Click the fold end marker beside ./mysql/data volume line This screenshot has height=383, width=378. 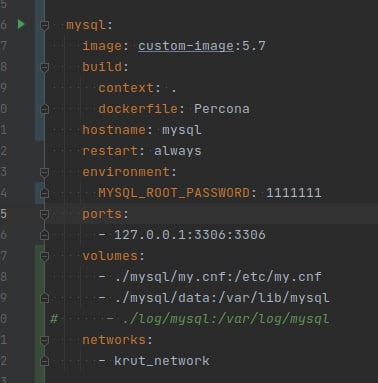pos(44,298)
